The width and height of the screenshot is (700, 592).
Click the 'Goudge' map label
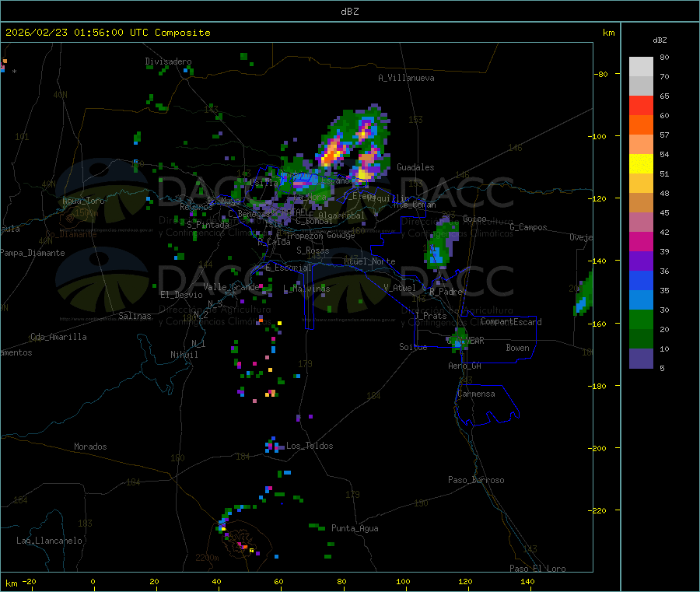(341, 235)
